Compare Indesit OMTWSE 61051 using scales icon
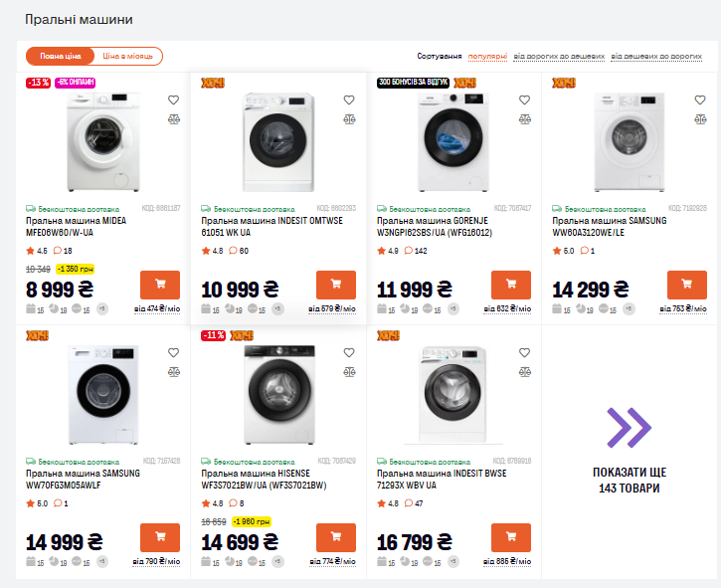Viewport: 721px width, 588px height. click(x=348, y=118)
